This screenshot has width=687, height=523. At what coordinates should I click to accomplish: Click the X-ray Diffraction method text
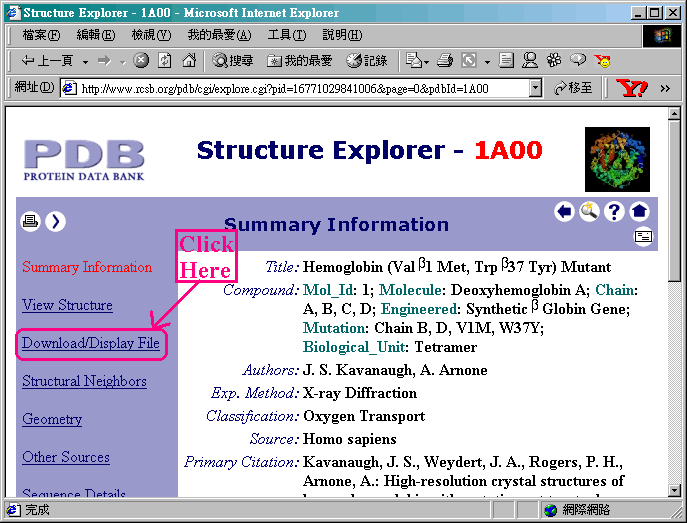pos(360,393)
